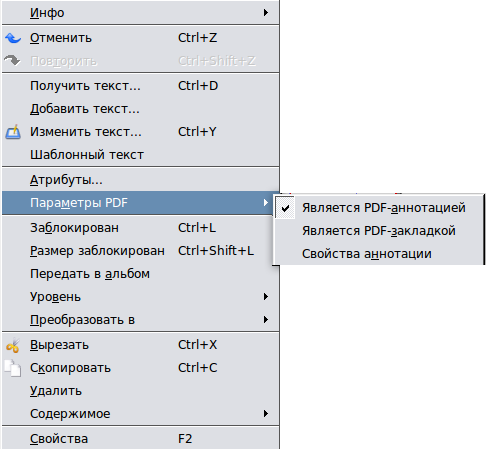Expand the Преобразовать в submenu arrow

[x=266, y=320]
